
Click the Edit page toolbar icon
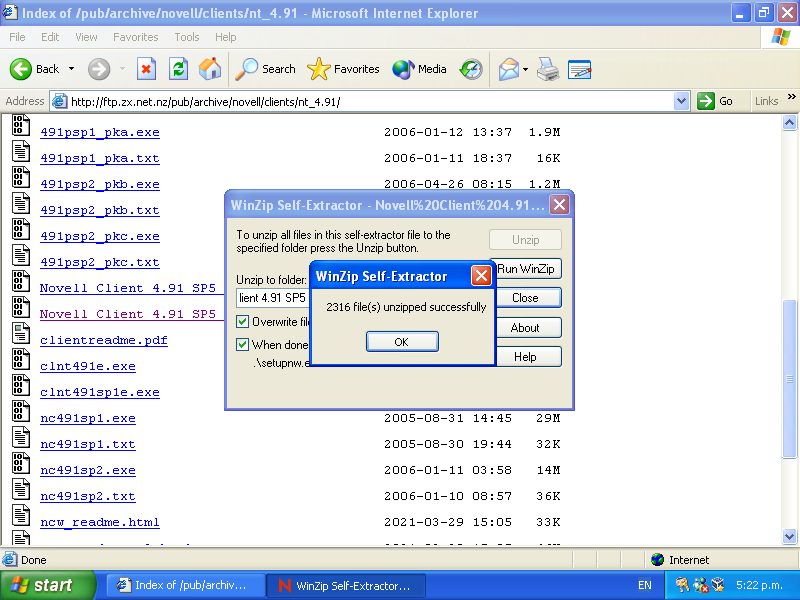pos(580,69)
